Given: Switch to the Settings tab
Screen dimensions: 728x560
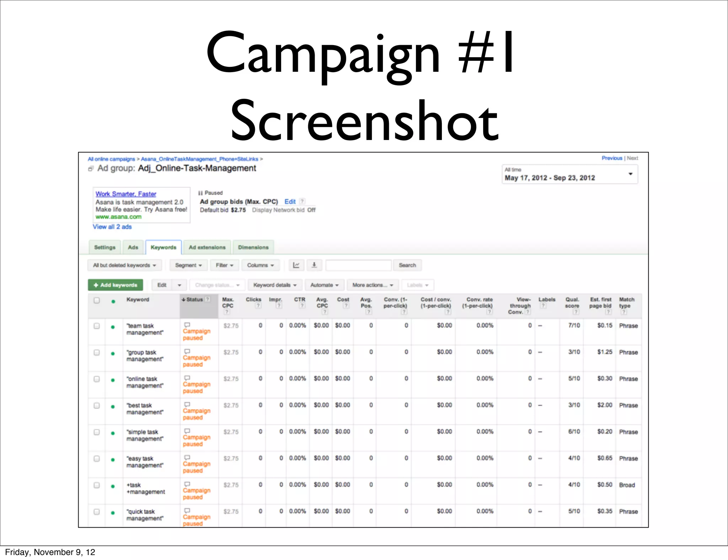Looking at the screenshot, I should [x=105, y=247].
